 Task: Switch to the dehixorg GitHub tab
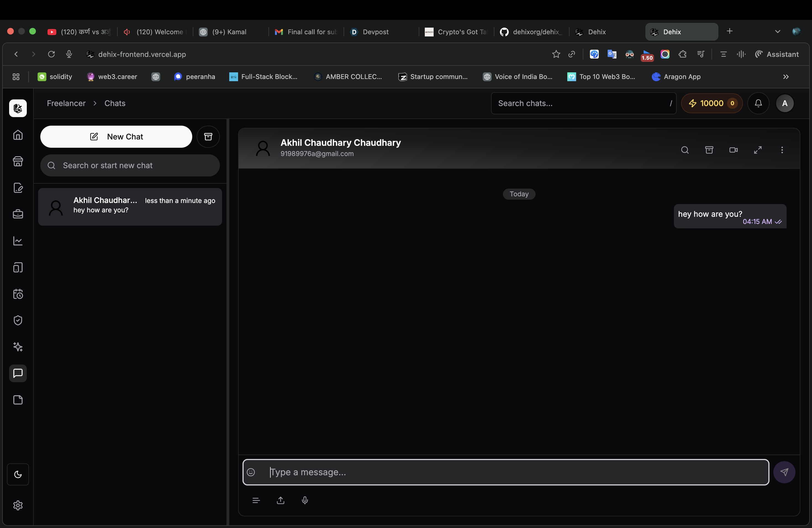[x=531, y=32]
